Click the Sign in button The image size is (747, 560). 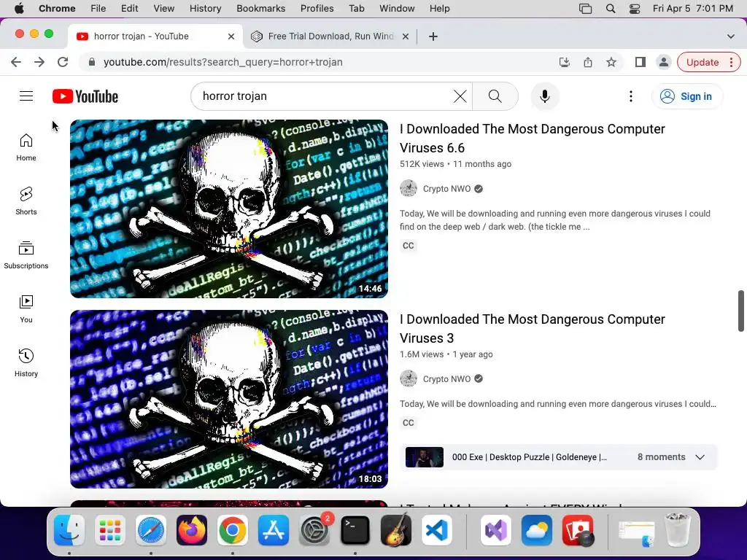(x=687, y=96)
